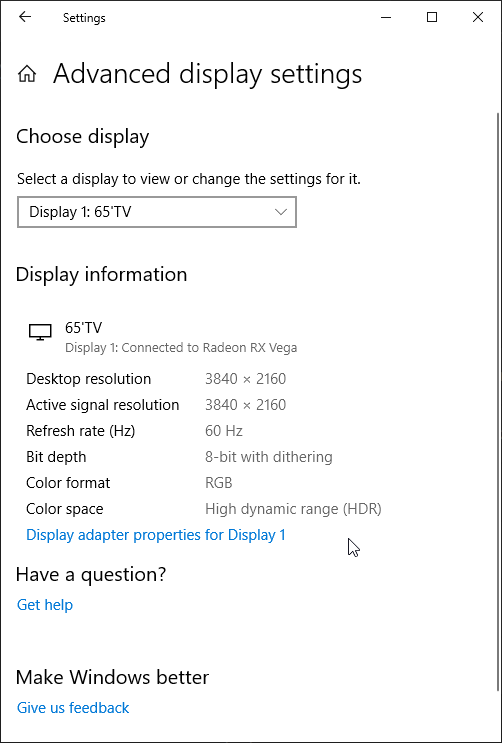Close the Settings window
The image size is (502, 743).
tap(478, 18)
